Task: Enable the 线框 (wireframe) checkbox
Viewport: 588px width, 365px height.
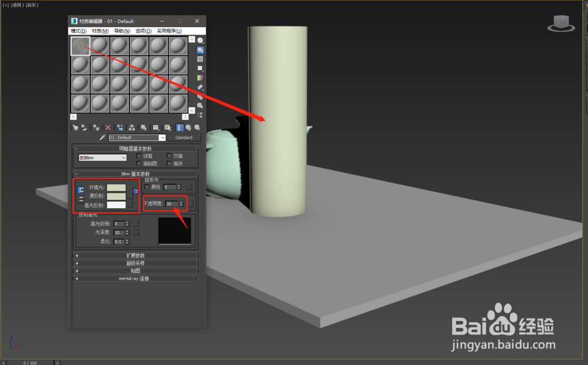Action: (x=139, y=156)
